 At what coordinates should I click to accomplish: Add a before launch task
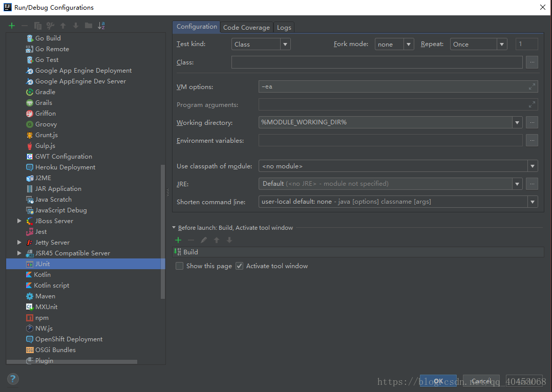(178, 240)
